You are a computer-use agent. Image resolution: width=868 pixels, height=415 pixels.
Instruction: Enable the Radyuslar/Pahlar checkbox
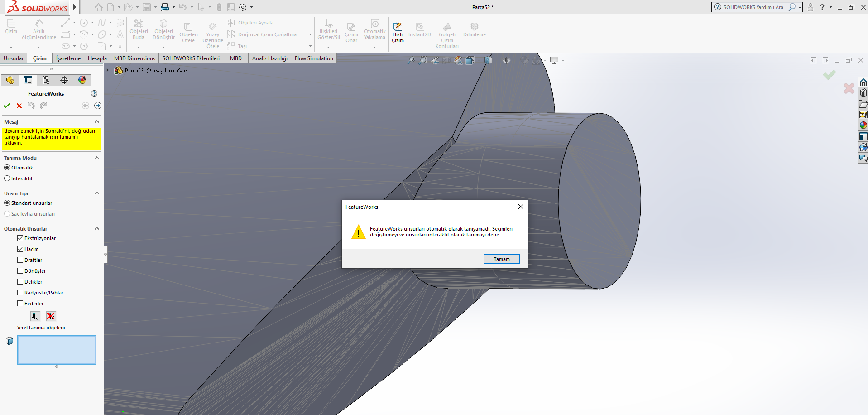pyautogui.click(x=20, y=293)
